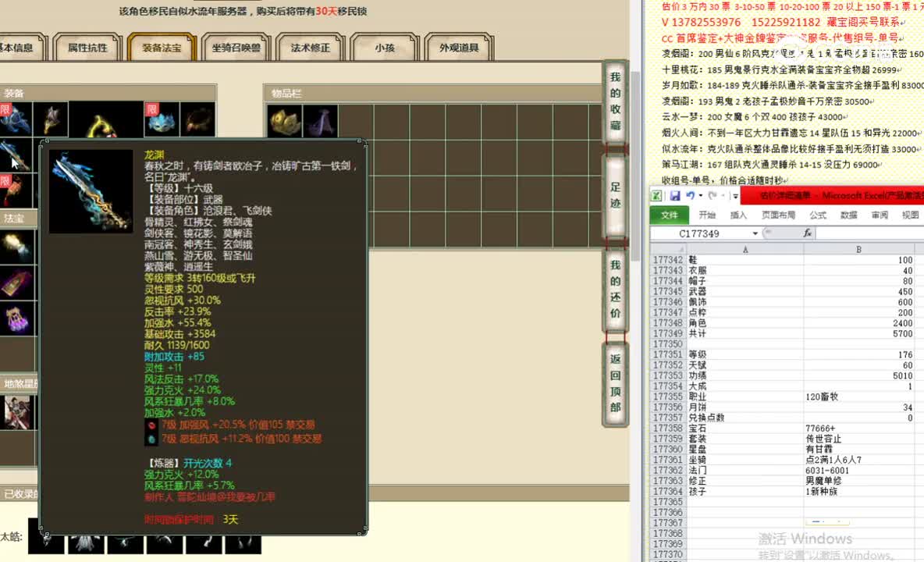Click the large 龙渊 sword image in tooltip
The width and height of the screenshot is (924, 562).
pos(91,191)
